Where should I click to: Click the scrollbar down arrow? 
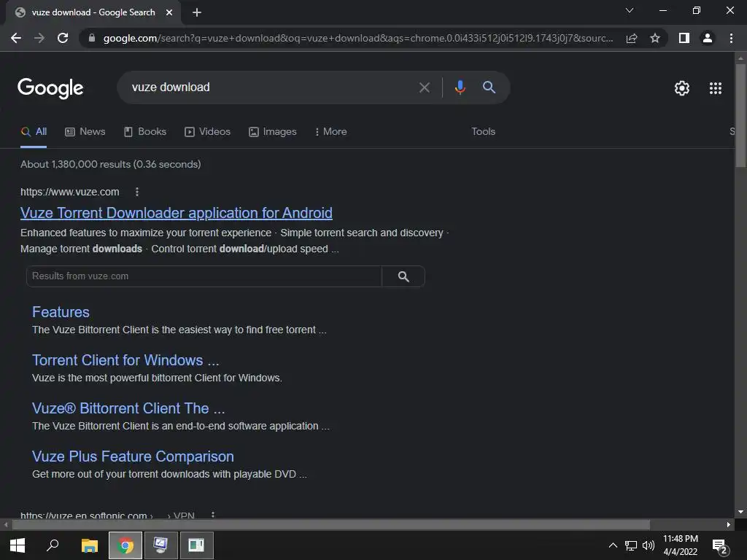[740, 513]
